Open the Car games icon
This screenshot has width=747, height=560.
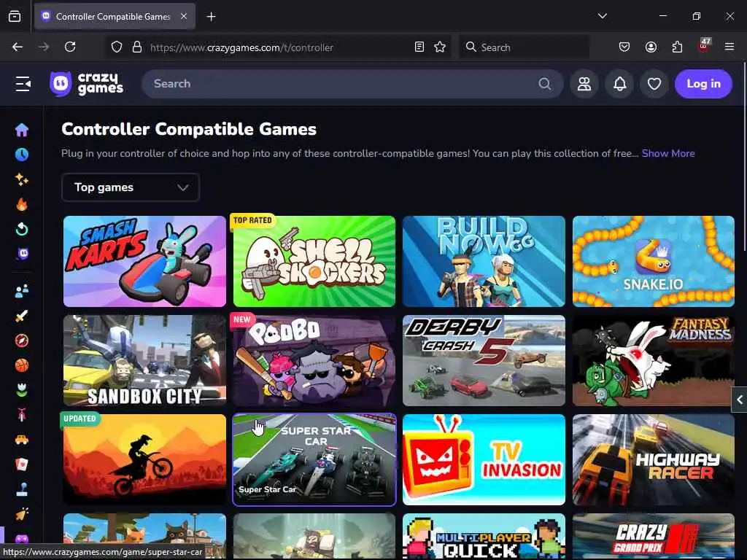21,440
